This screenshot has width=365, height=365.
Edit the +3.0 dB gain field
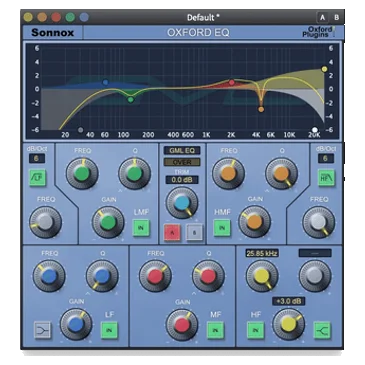pyautogui.click(x=289, y=301)
